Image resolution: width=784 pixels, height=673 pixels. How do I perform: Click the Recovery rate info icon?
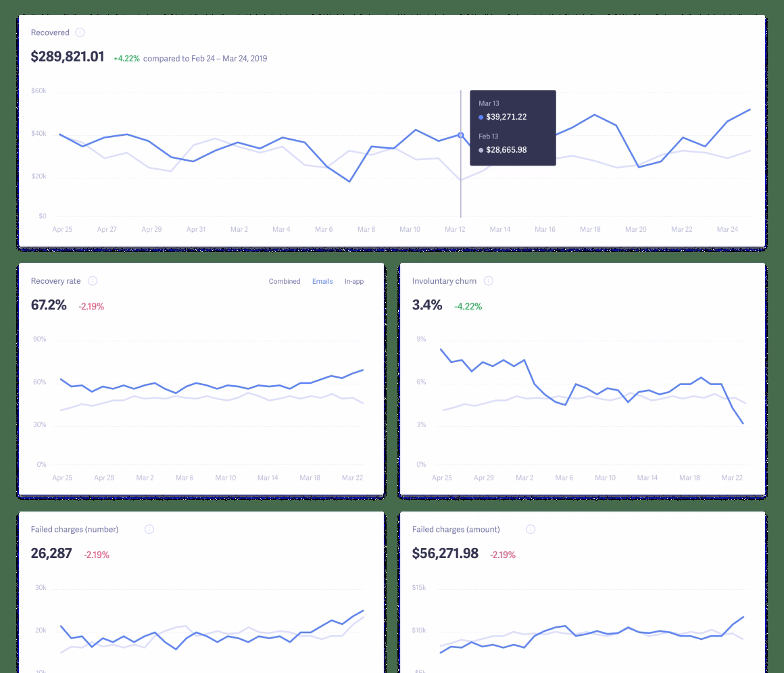tap(93, 281)
